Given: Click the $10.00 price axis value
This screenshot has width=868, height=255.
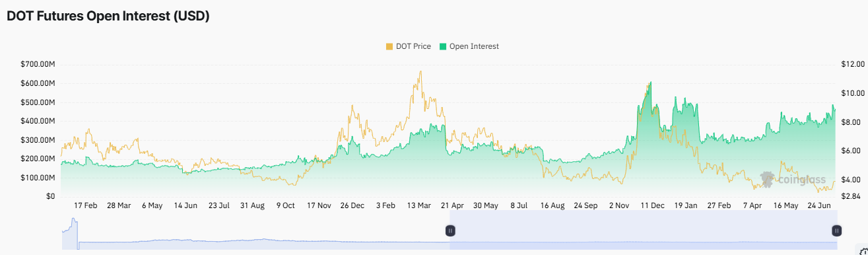Looking at the screenshot, I should (852, 93).
